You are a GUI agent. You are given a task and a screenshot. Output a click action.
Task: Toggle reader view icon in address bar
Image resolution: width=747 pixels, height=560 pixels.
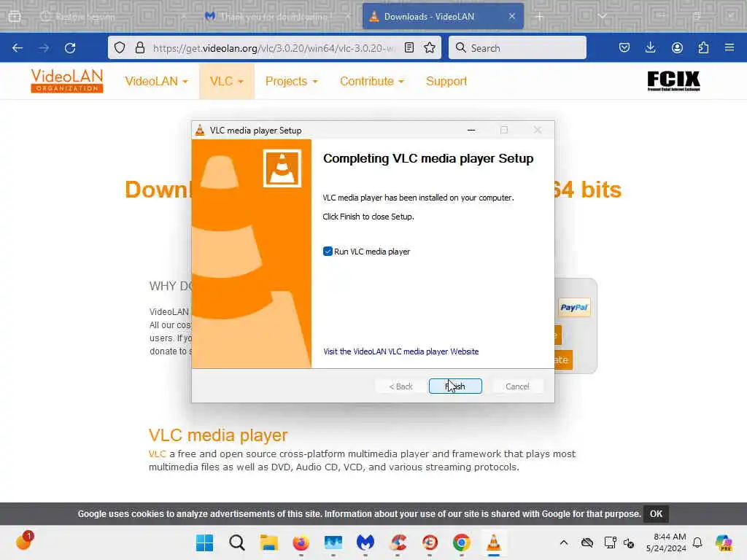pos(409,47)
